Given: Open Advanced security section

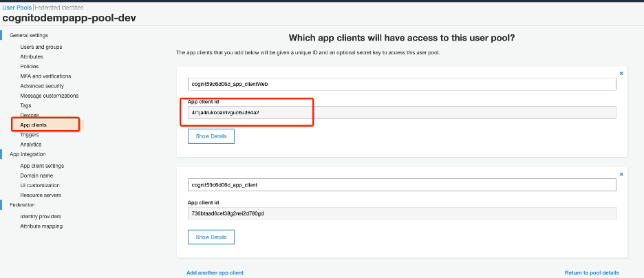Looking at the screenshot, I should pos(42,86).
